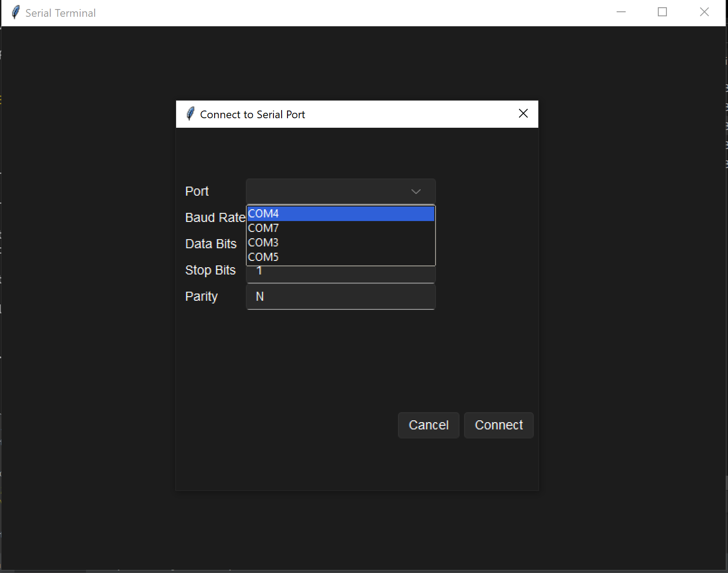Screen dimensions: 728x573
Task: Click the Connect to Serial Port title text
Action: pos(253,115)
